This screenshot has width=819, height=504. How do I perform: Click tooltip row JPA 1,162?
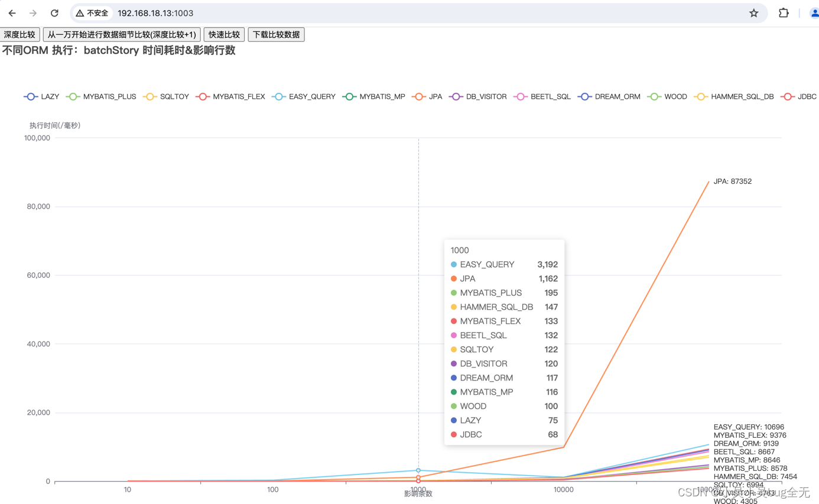click(504, 279)
